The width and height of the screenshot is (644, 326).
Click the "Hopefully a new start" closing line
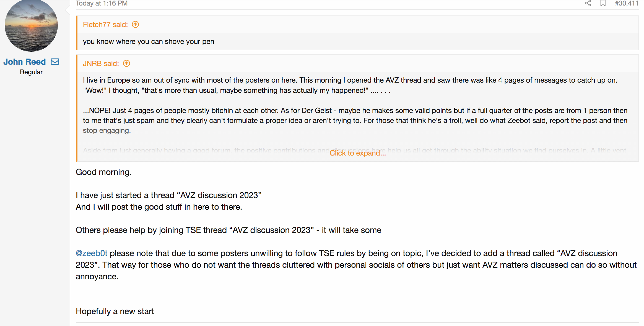(x=115, y=311)
